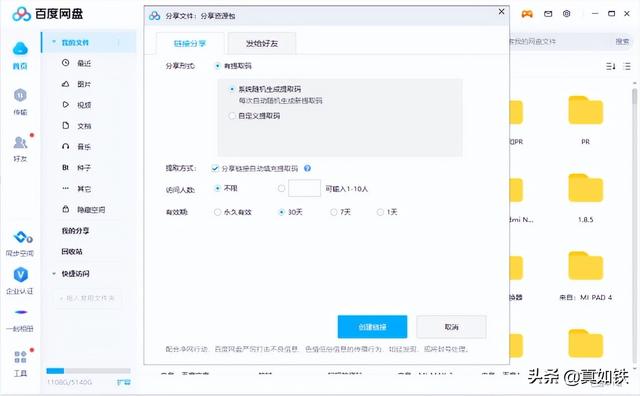Switch to 发给好友 tab
Viewport: 640px width, 396px height.
(262, 43)
